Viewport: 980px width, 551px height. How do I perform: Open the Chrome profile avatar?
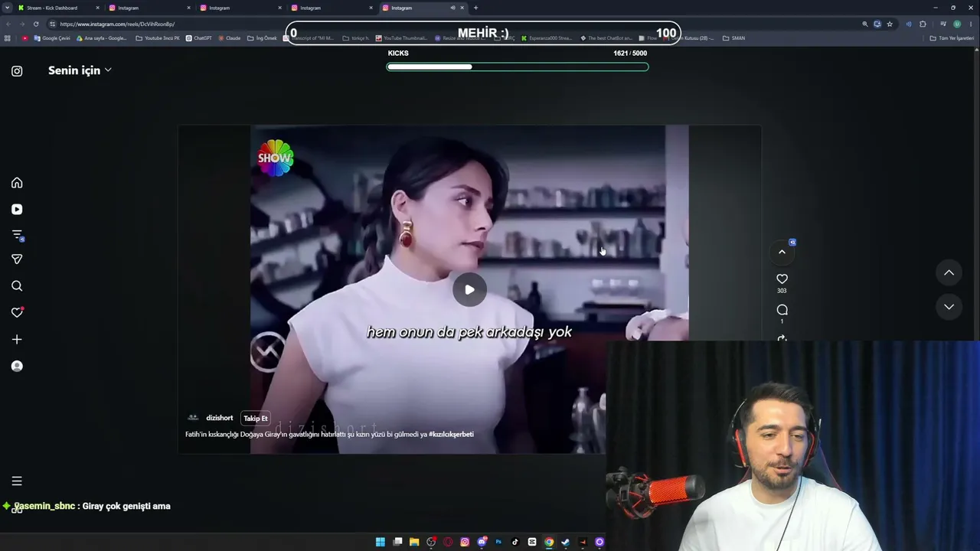(957, 24)
